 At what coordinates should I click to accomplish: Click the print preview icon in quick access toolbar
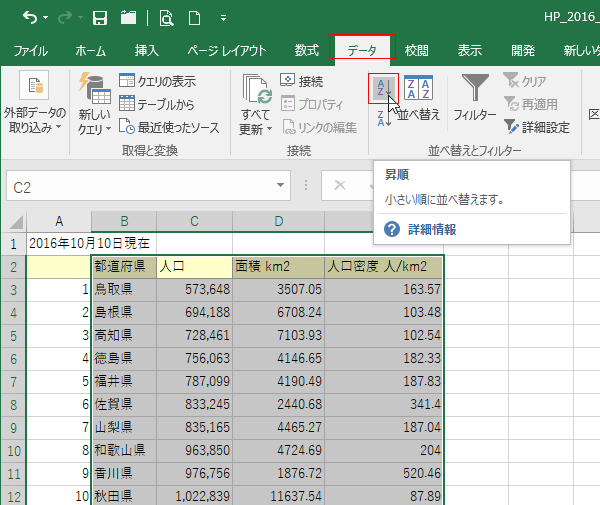click(x=166, y=17)
